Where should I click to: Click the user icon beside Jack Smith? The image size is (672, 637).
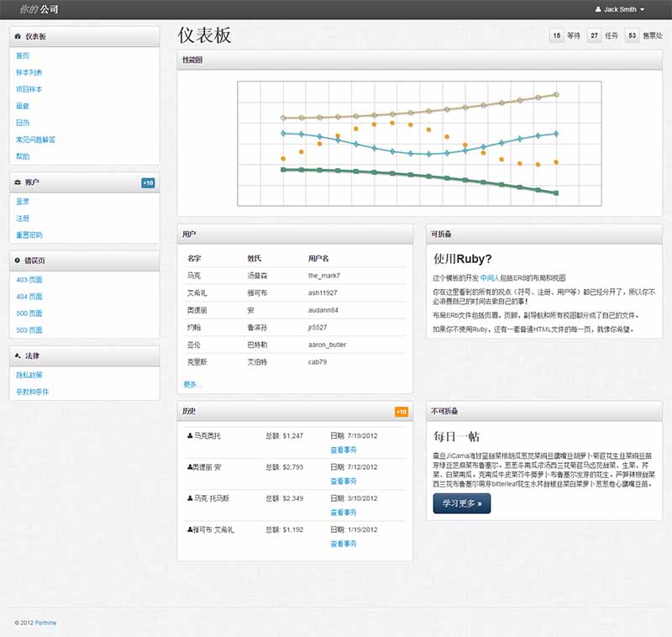(597, 9)
